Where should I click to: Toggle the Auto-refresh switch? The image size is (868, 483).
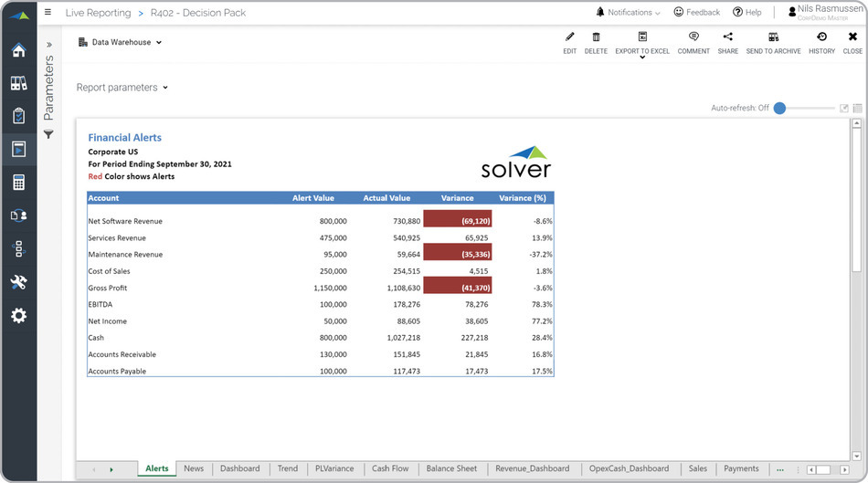click(x=780, y=108)
